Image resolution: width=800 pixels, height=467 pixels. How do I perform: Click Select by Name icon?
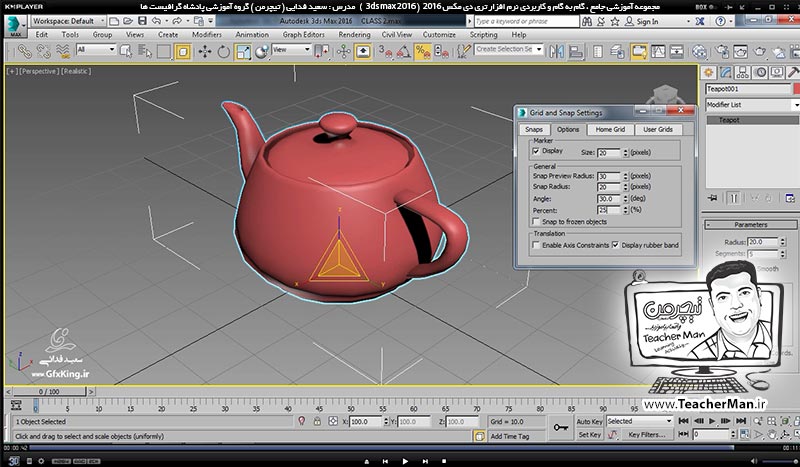pos(145,51)
